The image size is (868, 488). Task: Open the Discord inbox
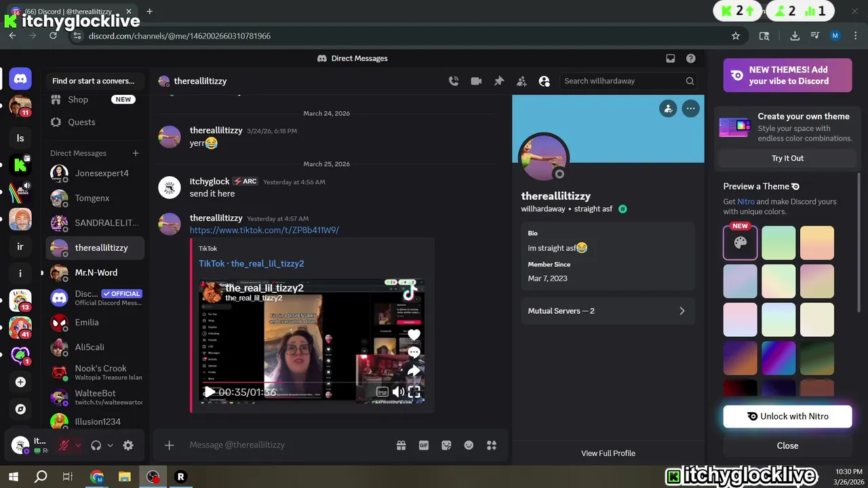point(671,58)
